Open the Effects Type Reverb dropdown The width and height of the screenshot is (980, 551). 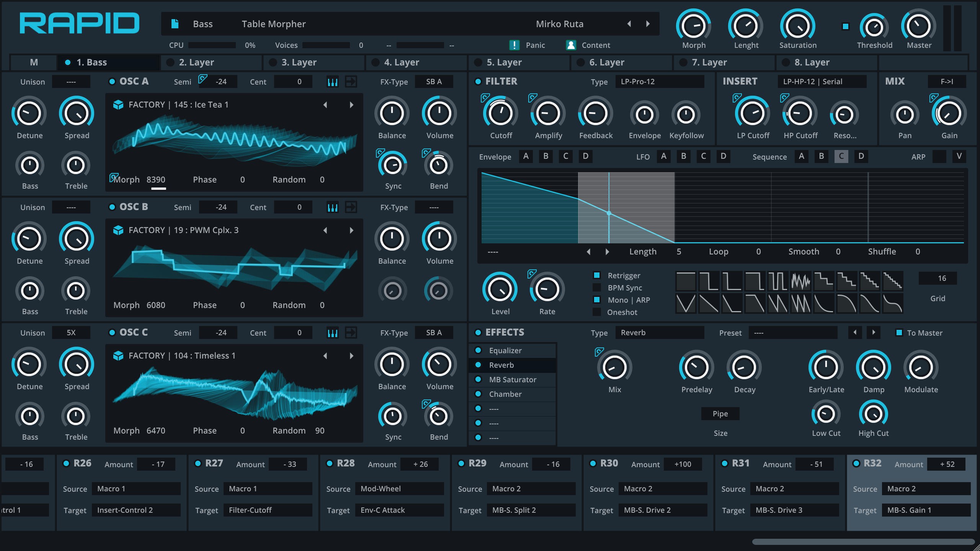point(660,333)
